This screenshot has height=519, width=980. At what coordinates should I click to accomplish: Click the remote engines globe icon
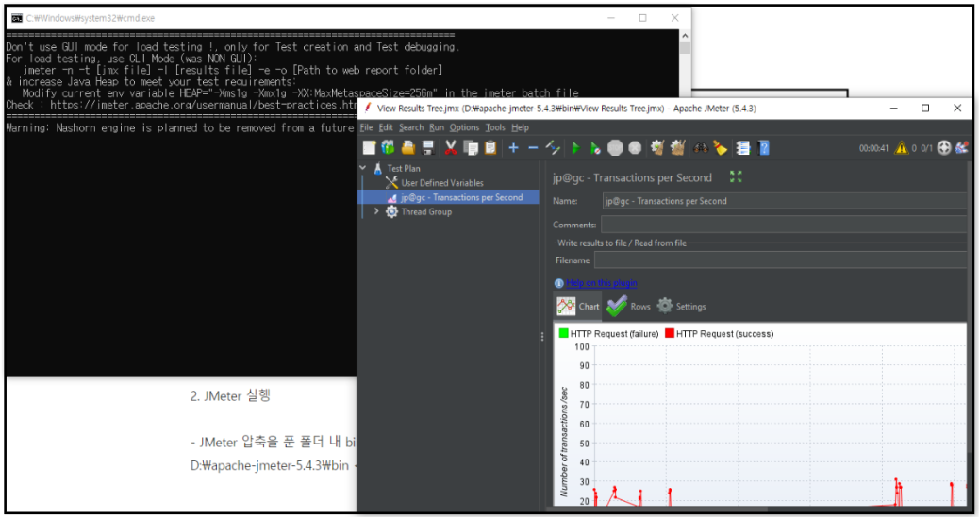click(944, 148)
